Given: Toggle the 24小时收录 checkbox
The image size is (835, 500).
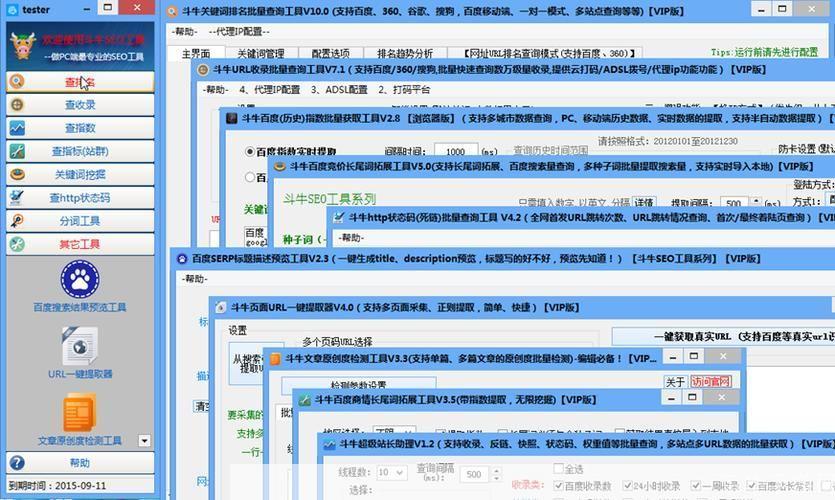Looking at the screenshot, I should point(628,486).
